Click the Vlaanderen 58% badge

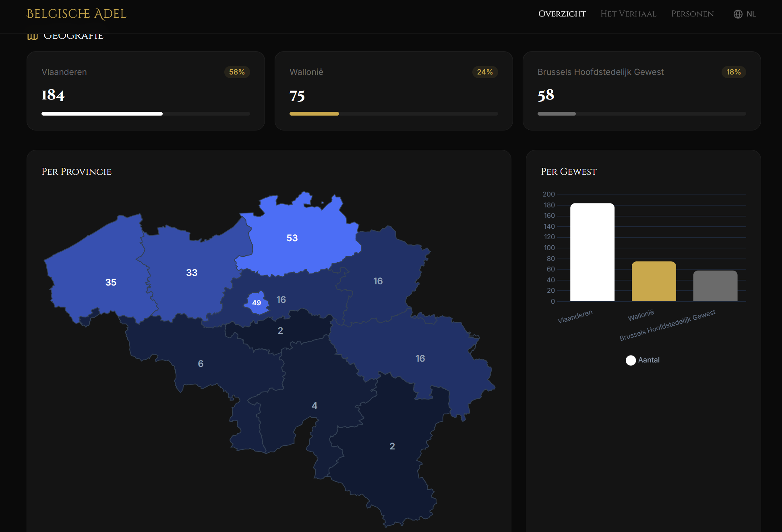(237, 72)
